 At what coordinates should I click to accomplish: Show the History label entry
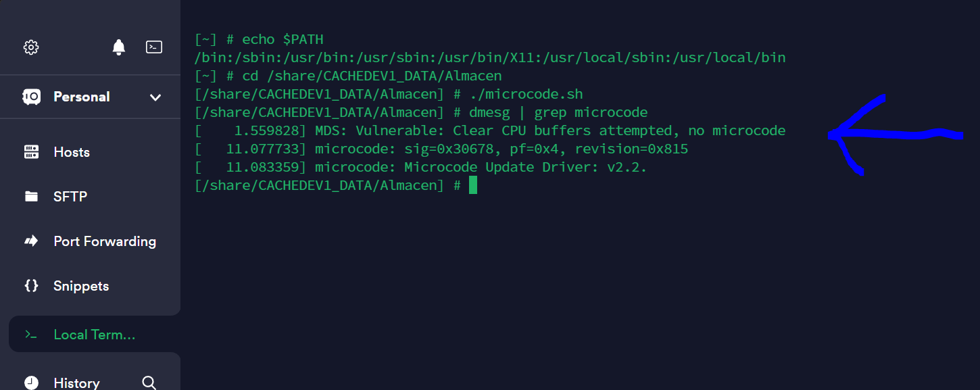76,383
